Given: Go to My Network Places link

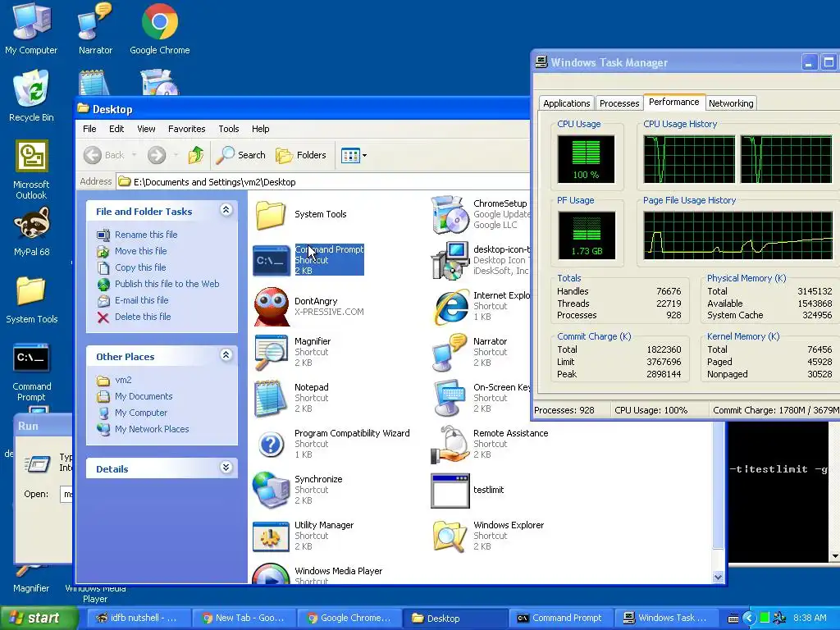Looking at the screenshot, I should (x=152, y=429).
